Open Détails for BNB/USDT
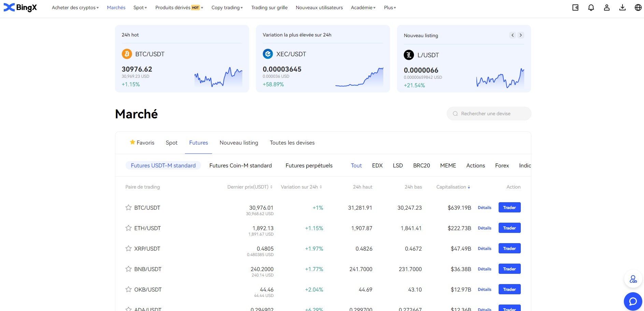644x311 pixels. click(485, 269)
